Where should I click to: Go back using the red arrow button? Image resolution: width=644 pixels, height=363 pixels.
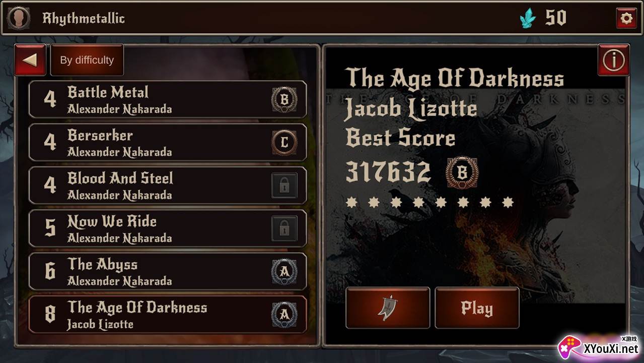point(30,60)
